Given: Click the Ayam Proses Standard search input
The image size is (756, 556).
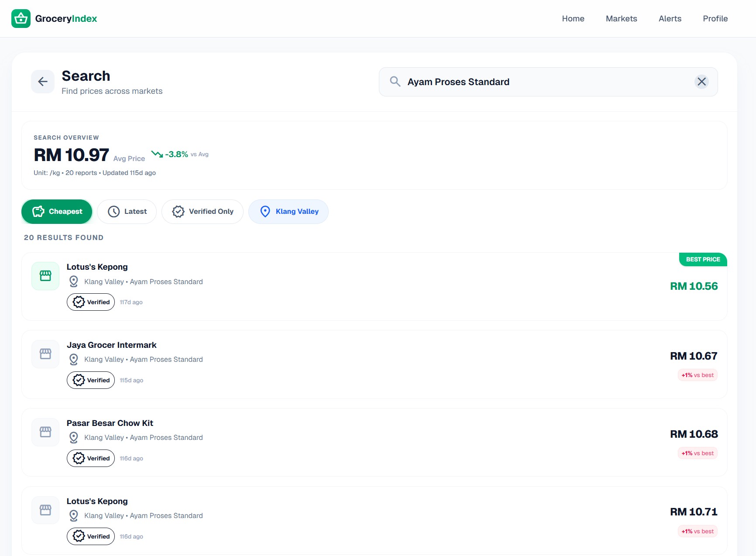Looking at the screenshot, I should point(546,82).
